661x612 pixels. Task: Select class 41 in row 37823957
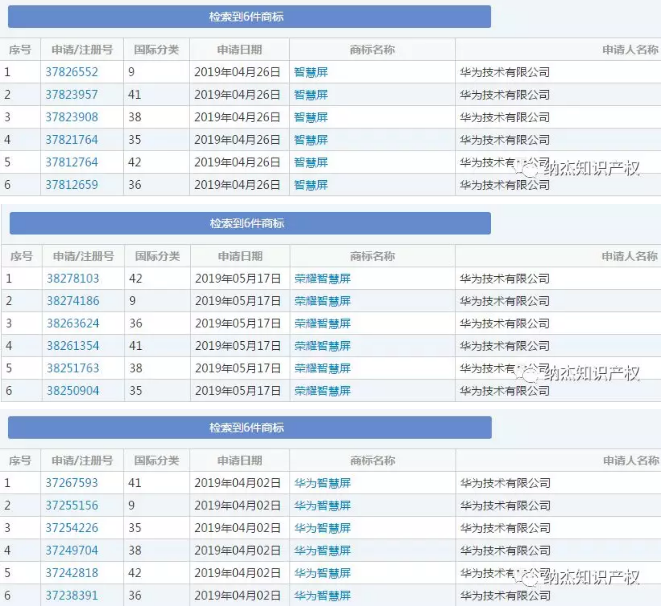[x=134, y=95]
